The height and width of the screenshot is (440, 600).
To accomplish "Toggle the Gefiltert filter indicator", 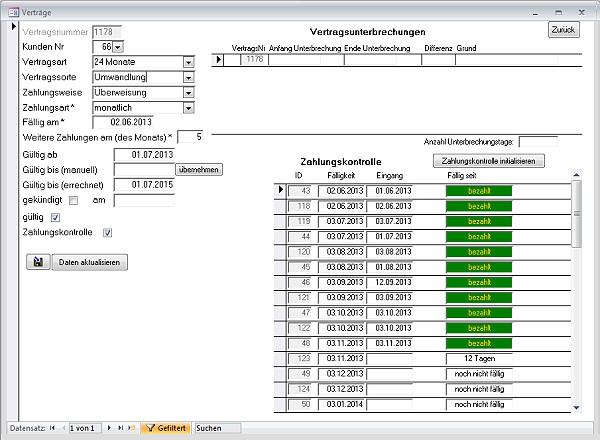I will tap(166, 428).
